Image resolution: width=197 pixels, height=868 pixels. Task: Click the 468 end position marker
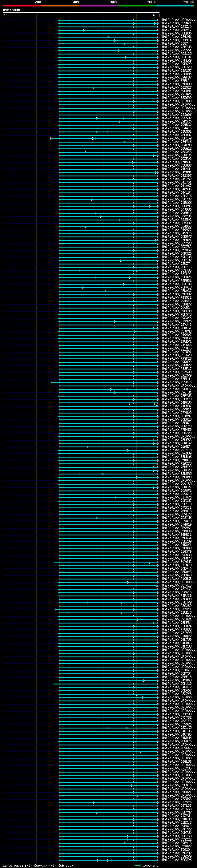(x=155, y=15)
